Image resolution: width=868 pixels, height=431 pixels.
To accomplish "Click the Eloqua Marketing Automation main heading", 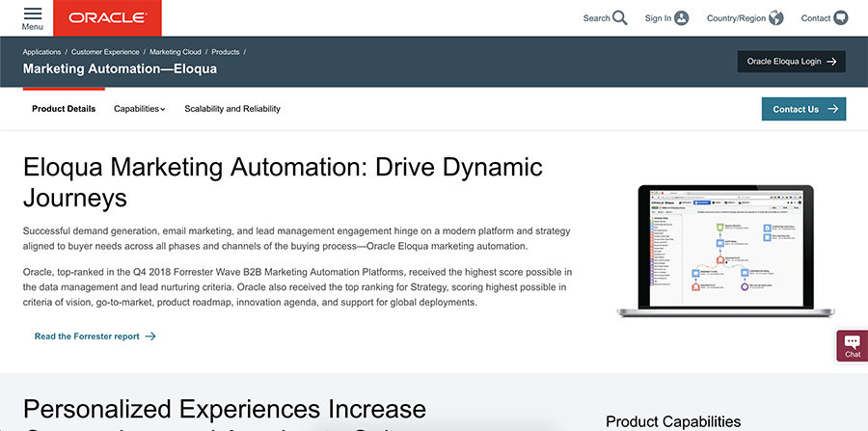I will coord(283,182).
